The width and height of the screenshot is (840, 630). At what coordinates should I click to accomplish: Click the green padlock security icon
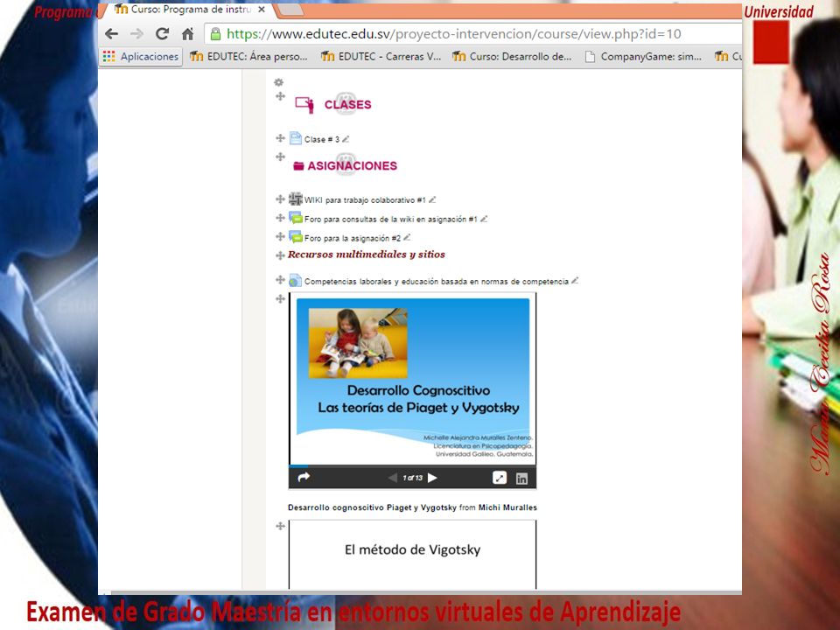(x=215, y=34)
